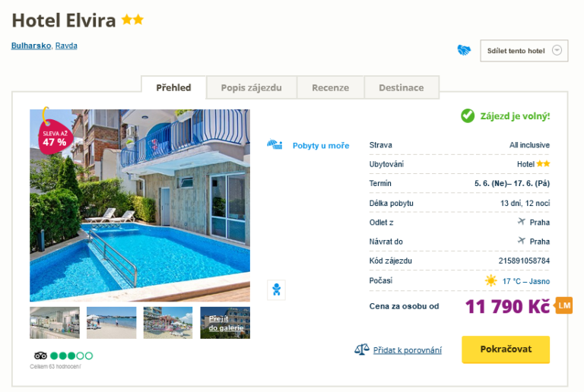Click Přejít do galerie thumbnail
The image size is (584, 392).
pyautogui.click(x=225, y=323)
